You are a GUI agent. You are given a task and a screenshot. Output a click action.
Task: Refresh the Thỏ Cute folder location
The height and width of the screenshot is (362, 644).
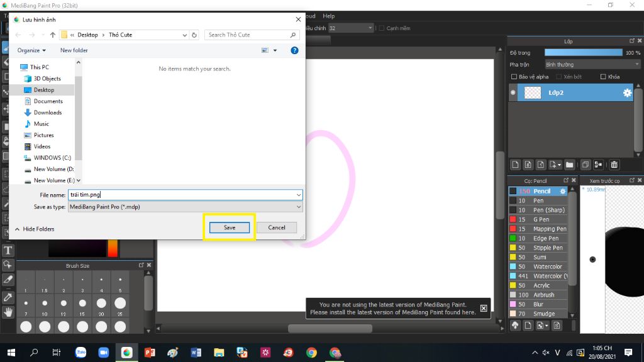(x=194, y=35)
